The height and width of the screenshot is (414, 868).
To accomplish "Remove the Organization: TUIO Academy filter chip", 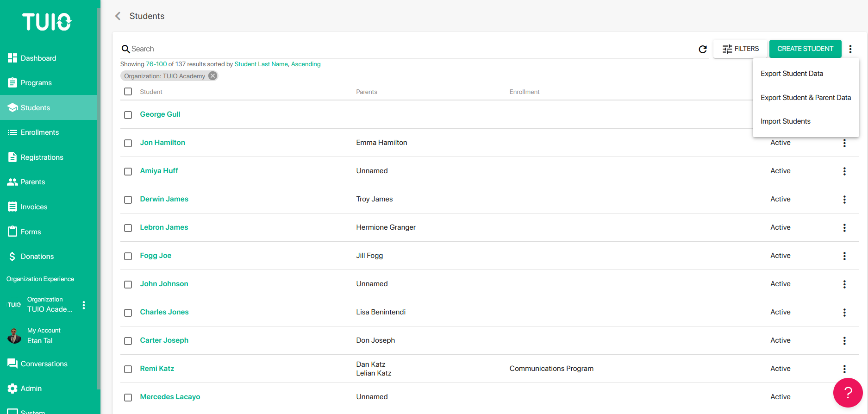I will (x=212, y=76).
